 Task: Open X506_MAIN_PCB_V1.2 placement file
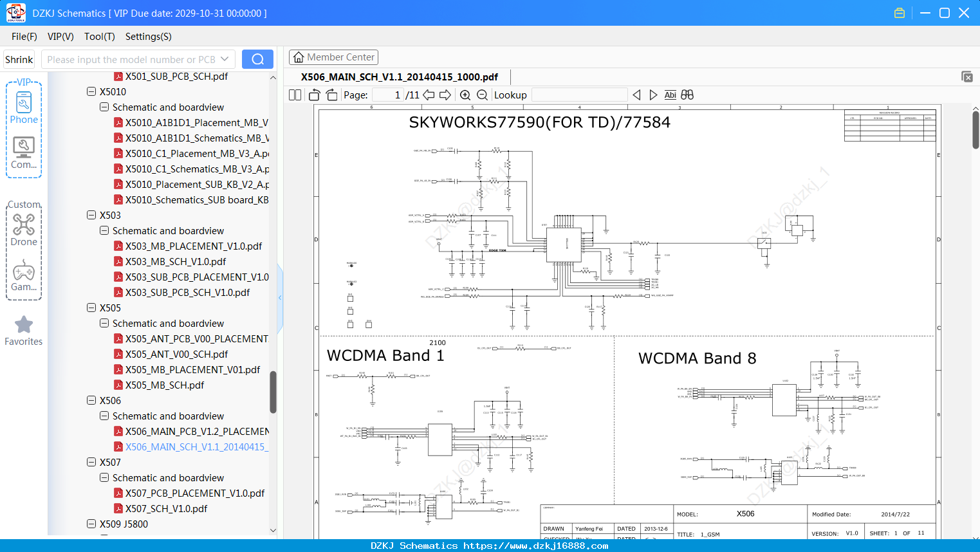tap(197, 432)
